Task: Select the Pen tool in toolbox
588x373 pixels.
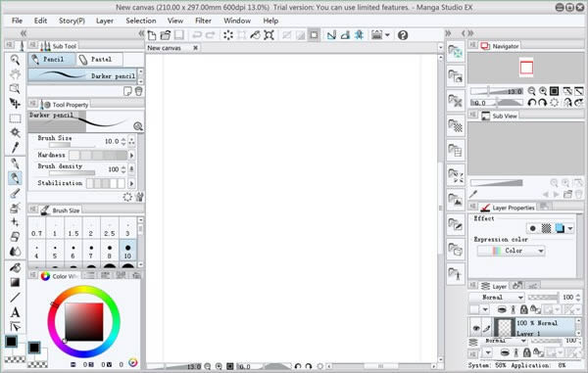Action: [15, 163]
